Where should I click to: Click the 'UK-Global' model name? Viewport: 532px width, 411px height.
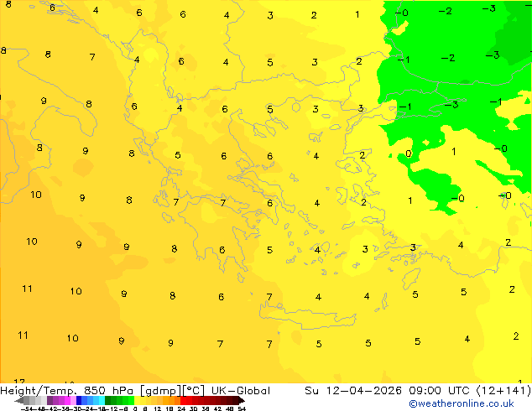[241, 391]
